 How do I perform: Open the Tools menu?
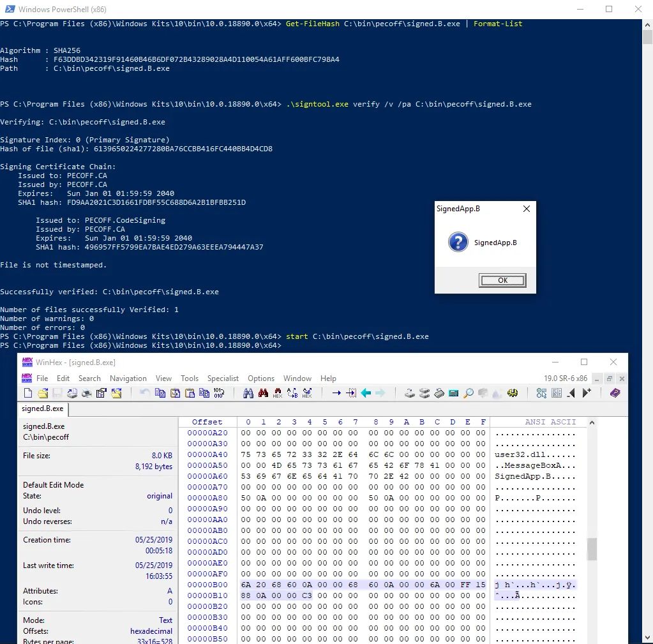[189, 378]
